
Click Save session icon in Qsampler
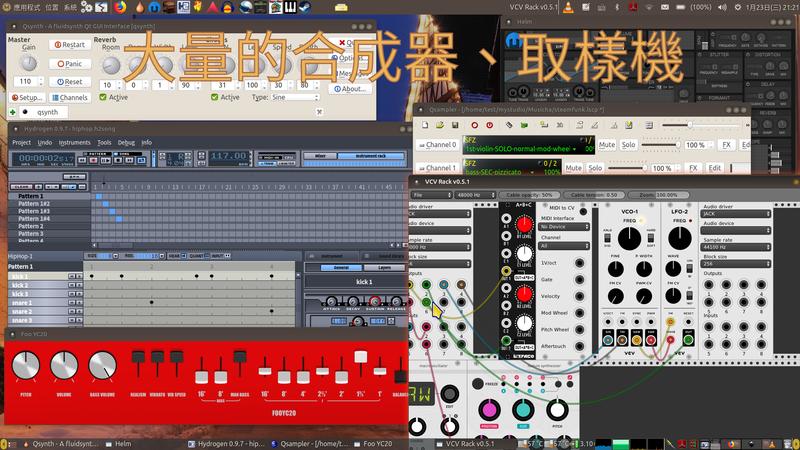(x=455, y=125)
